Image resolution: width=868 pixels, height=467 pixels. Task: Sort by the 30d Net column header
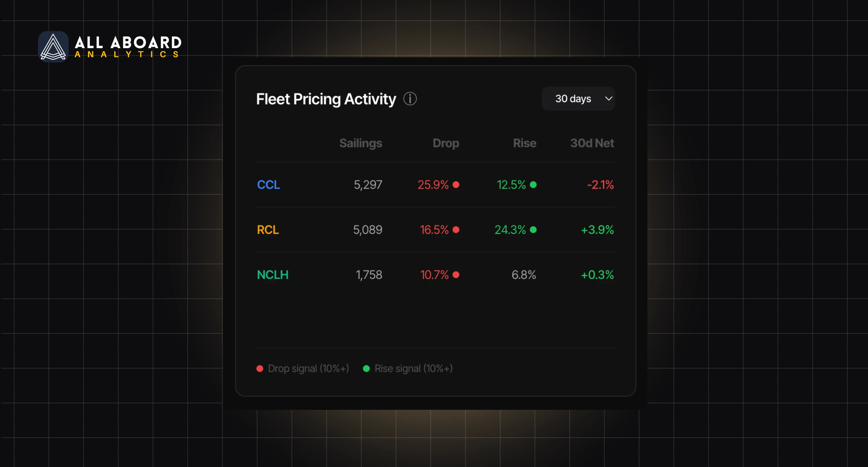(x=592, y=143)
